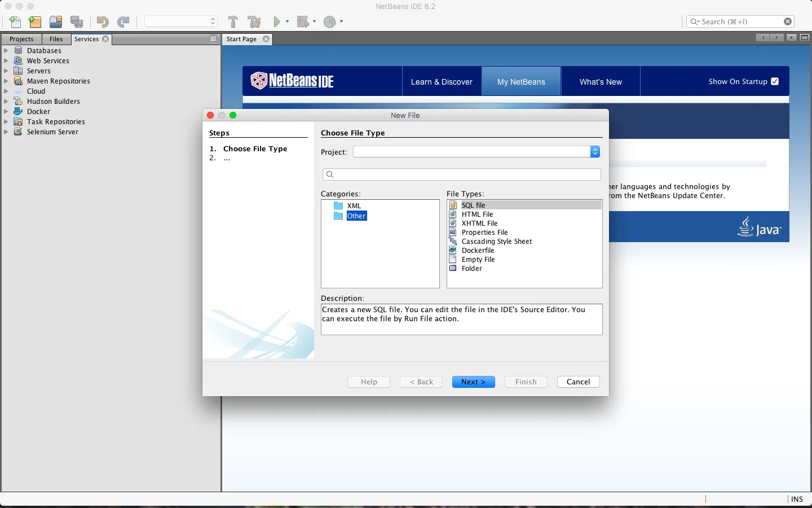Viewport: 812px width, 508px height.
Task: Close the Start Page tab
Action: point(266,39)
